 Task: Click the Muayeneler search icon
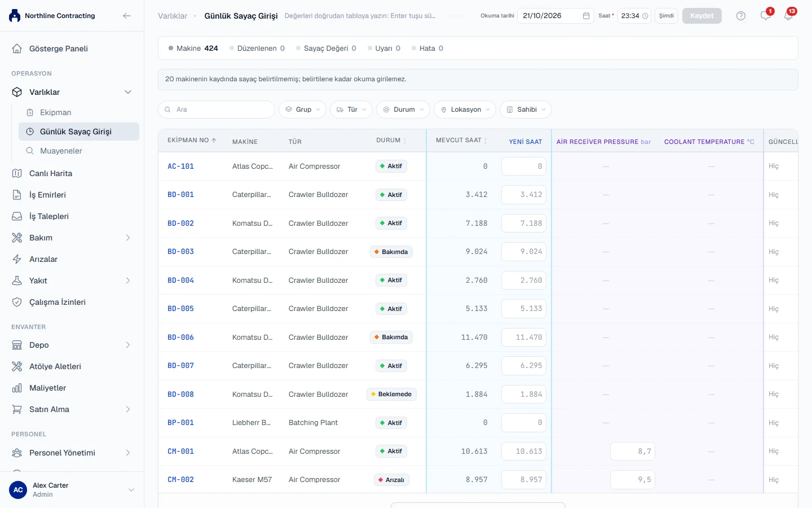pos(30,151)
